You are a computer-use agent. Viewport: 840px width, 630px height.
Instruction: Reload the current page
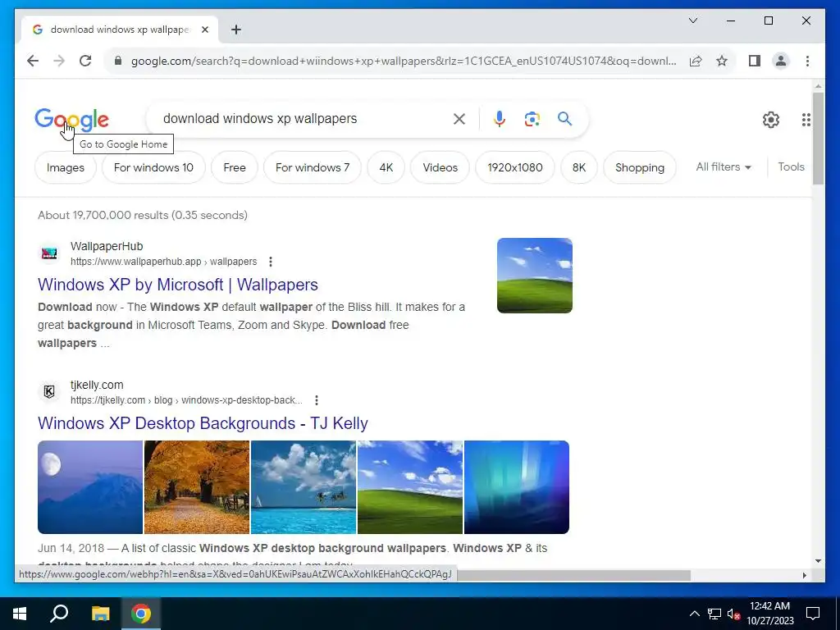tap(85, 61)
